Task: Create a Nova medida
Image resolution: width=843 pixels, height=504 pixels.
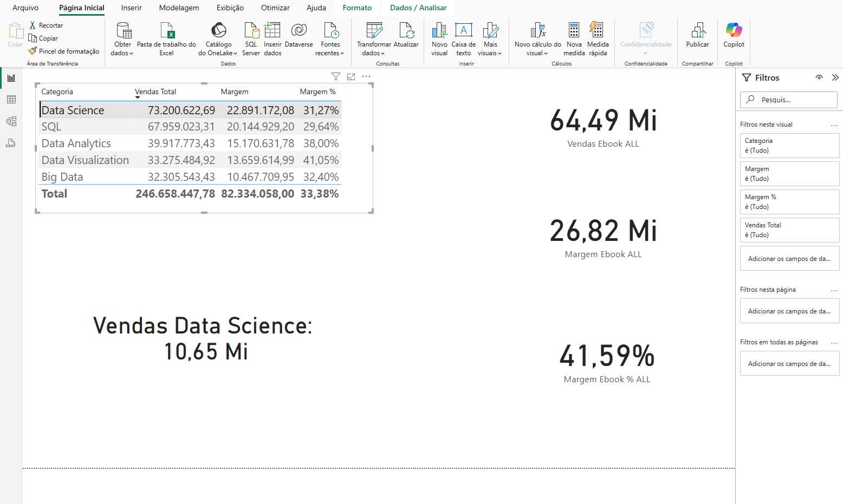Action: (x=574, y=39)
